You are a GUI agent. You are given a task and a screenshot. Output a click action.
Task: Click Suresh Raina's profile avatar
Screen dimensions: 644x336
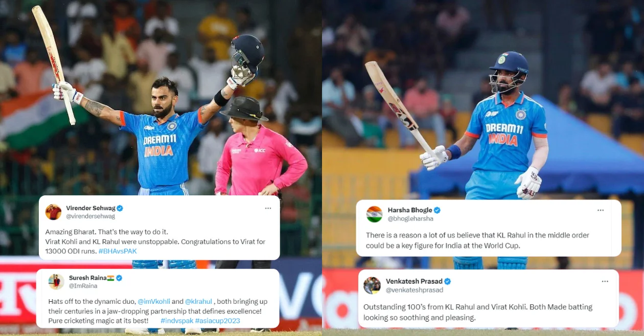point(56,282)
